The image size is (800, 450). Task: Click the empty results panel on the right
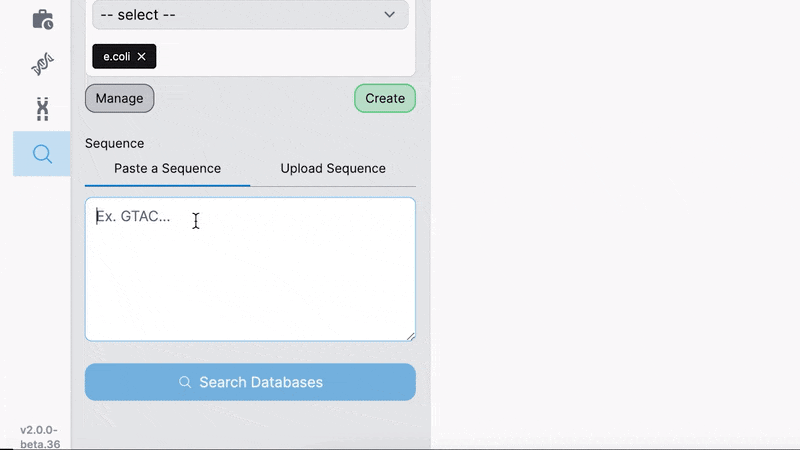click(615, 225)
